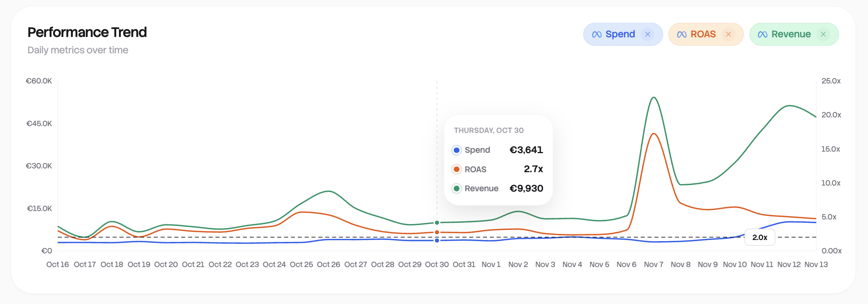Select the Revenue metric chip label
868x304 pixels.
click(791, 34)
